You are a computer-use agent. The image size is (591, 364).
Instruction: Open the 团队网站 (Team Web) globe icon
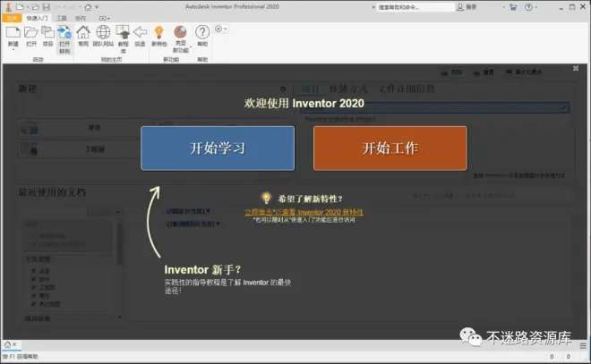(x=103, y=32)
